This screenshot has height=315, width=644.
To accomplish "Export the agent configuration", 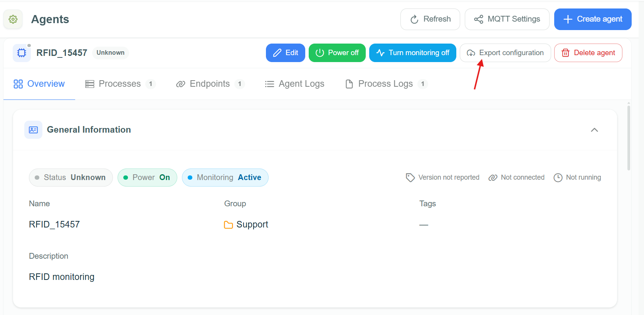I will click(x=505, y=53).
